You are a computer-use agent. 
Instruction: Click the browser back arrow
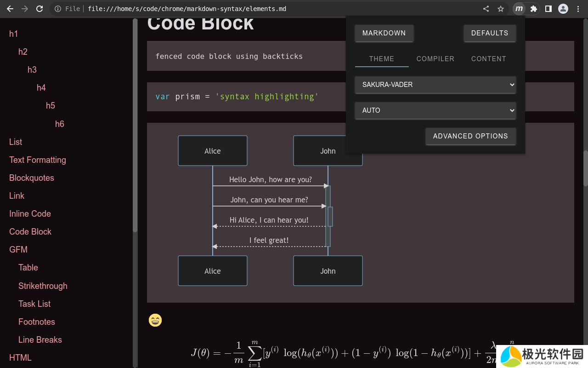10,9
